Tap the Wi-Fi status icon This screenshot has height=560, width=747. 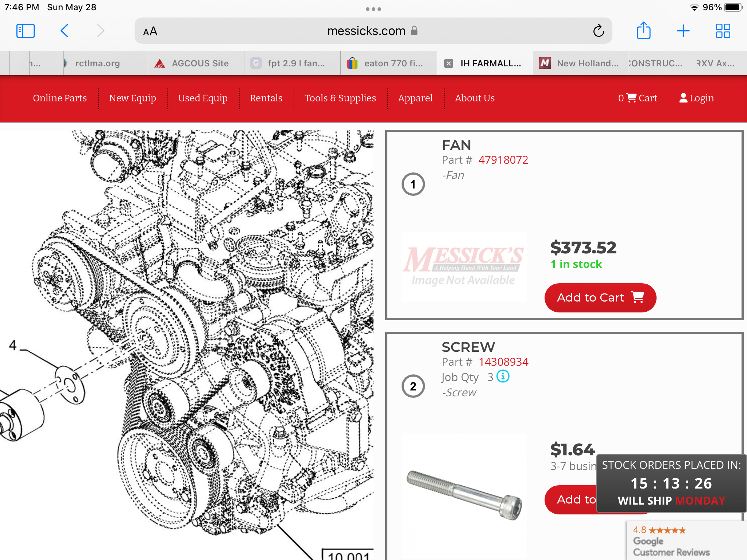tap(694, 7)
